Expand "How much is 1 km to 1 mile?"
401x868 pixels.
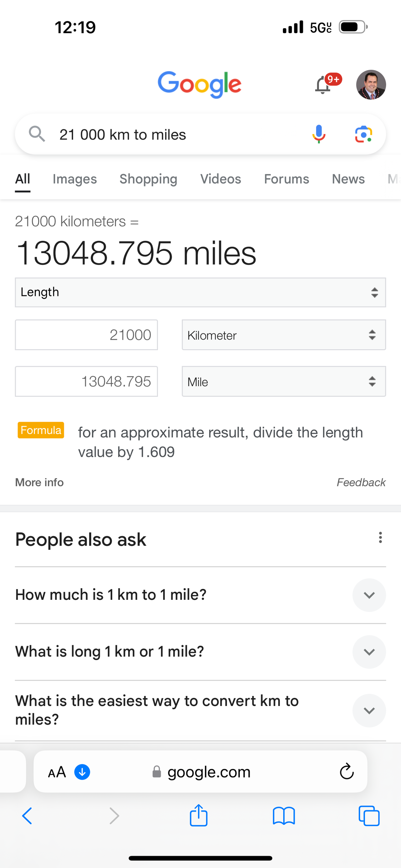coord(369,595)
